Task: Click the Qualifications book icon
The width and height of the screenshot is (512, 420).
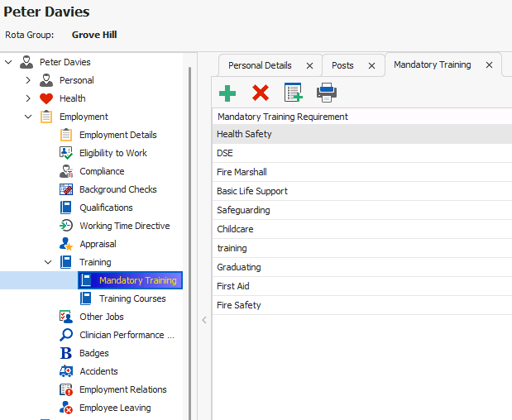Action: [x=66, y=208]
